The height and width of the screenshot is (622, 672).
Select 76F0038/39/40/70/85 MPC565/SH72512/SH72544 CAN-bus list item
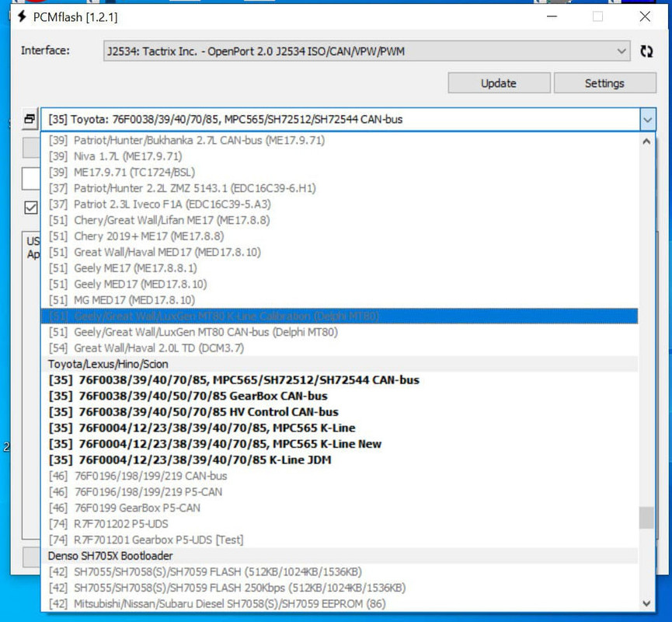point(339,380)
